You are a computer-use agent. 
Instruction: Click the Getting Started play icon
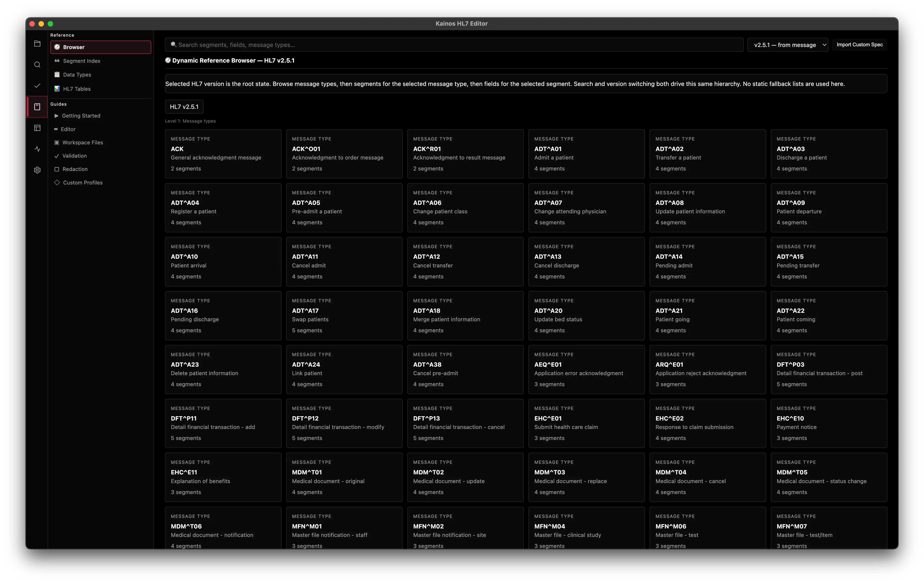point(56,115)
